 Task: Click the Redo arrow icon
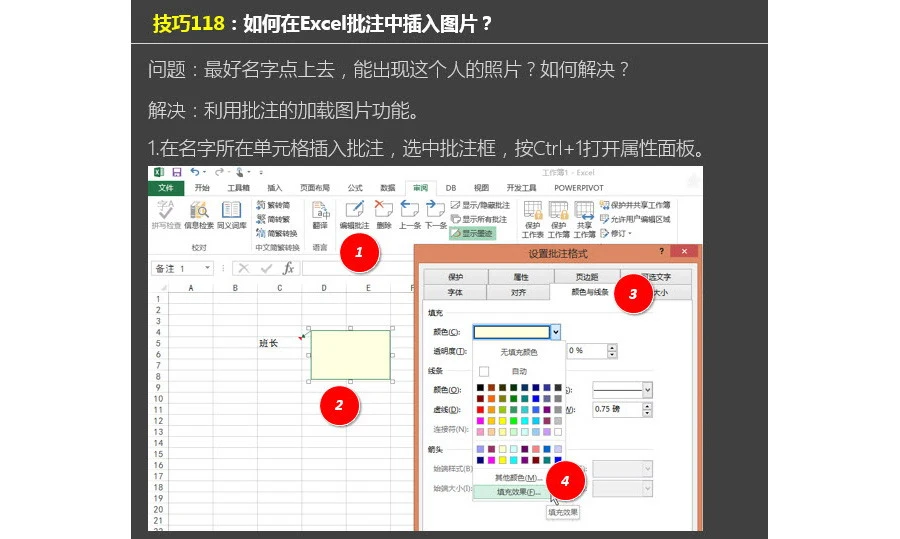(x=219, y=172)
